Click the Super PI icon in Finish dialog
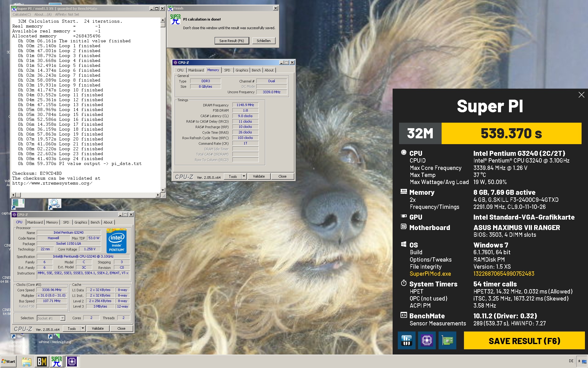 point(175,19)
